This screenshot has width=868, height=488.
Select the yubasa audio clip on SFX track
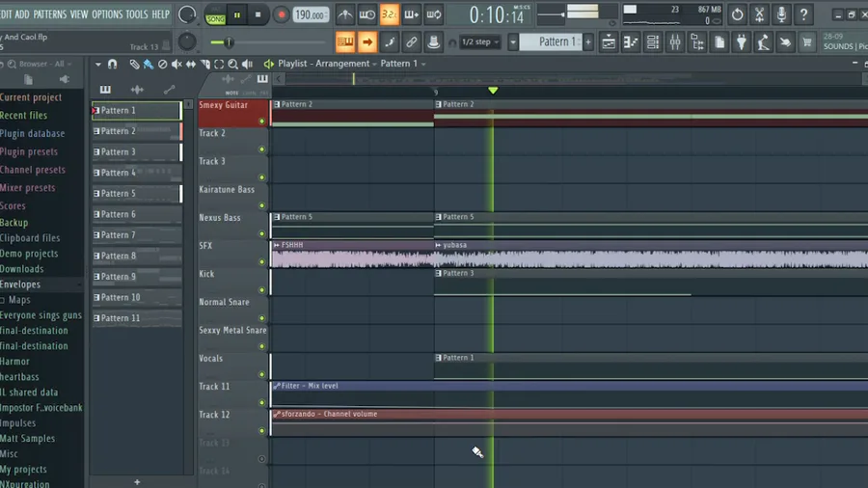[651, 255]
